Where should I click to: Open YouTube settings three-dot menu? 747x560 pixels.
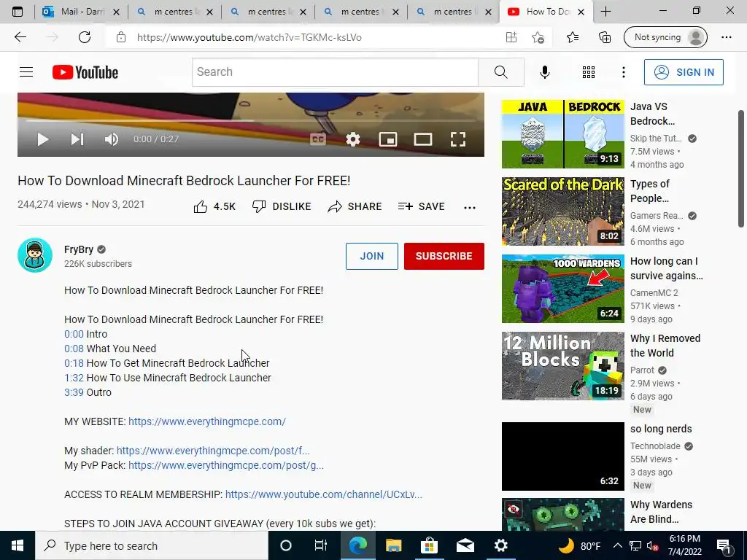point(623,72)
